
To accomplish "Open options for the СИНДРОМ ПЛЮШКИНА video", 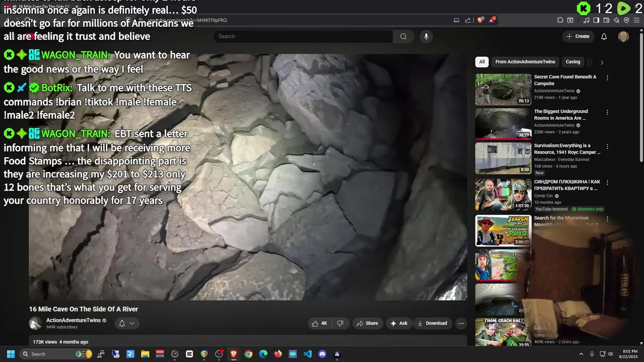I will point(607,183).
